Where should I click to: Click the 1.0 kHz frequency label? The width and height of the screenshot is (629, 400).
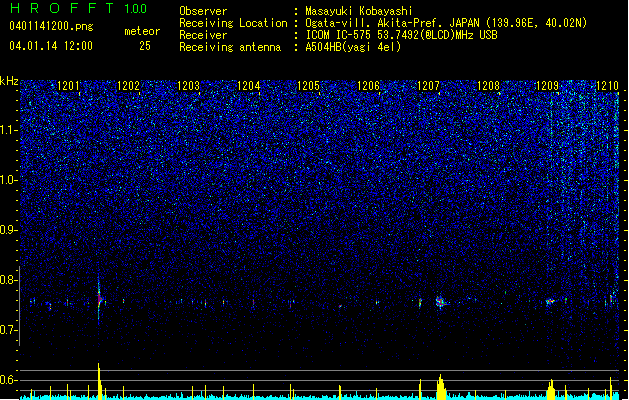tap(8, 180)
